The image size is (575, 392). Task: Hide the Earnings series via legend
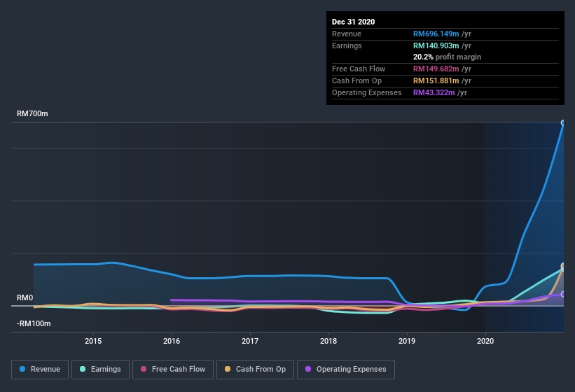pyautogui.click(x=101, y=369)
